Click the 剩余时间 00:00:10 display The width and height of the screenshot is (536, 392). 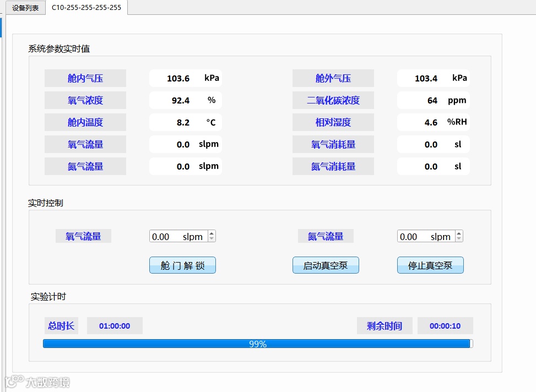(445, 325)
